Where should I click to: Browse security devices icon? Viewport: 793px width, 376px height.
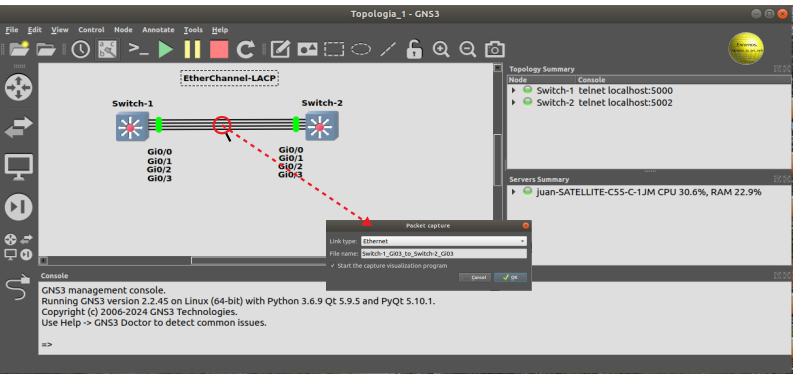(x=19, y=207)
